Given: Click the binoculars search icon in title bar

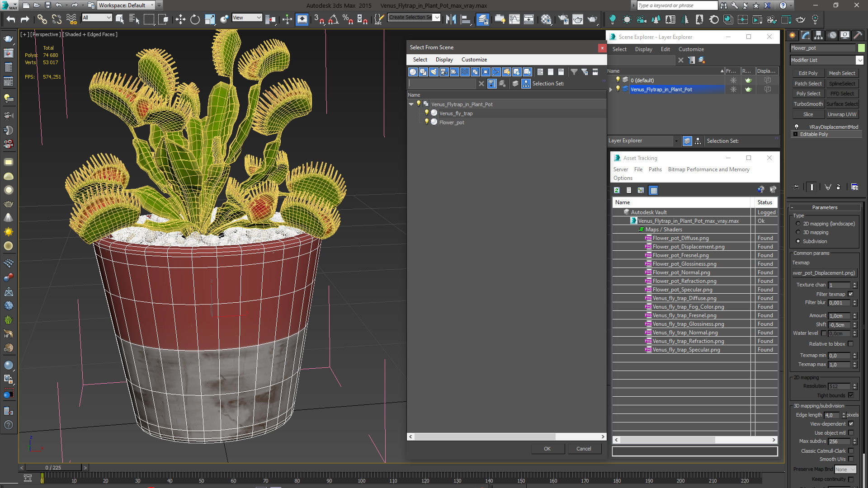Looking at the screenshot, I should (x=724, y=5).
